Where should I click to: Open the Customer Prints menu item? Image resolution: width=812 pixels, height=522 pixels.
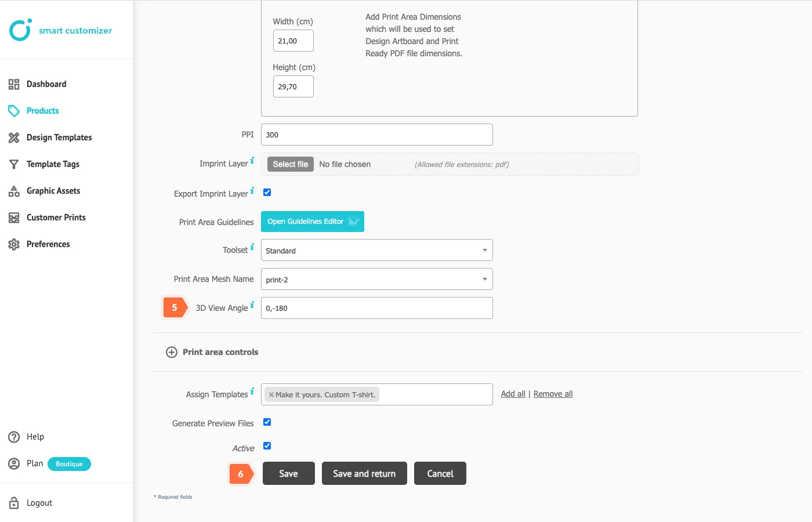[56, 217]
